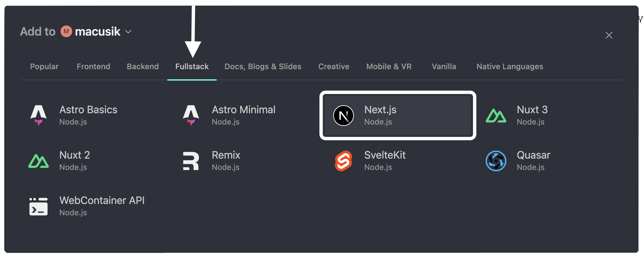Switch to the Fullstack tab
Image resolution: width=644 pixels, height=258 pixels.
click(x=192, y=66)
